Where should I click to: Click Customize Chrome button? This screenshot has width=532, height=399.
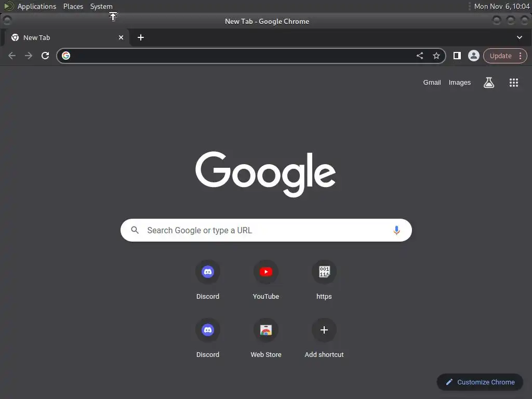(480, 382)
